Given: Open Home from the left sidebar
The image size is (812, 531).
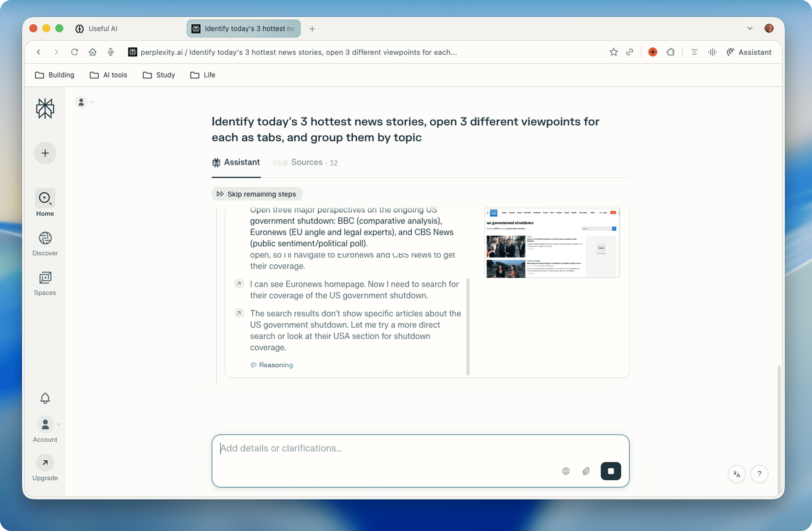Looking at the screenshot, I should pyautogui.click(x=45, y=202).
